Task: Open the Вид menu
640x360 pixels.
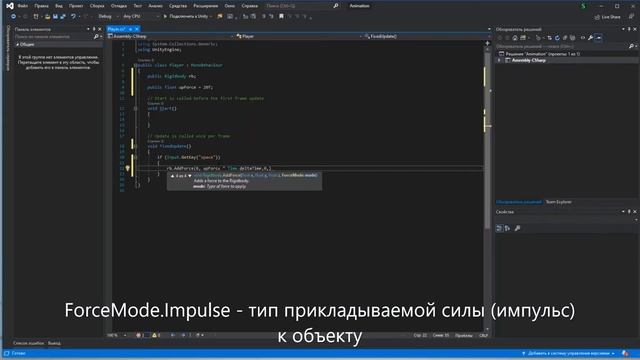Action: coord(59,6)
